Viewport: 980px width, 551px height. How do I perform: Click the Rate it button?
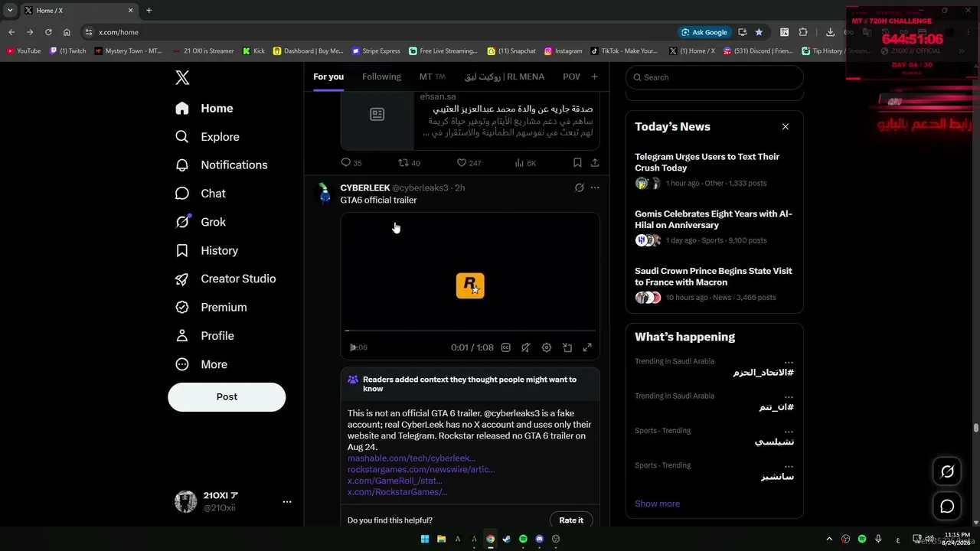click(x=571, y=520)
